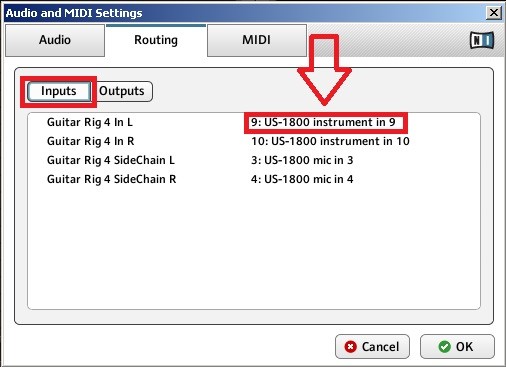This screenshot has height=369, width=506.
Task: Open dropdown for US-1800 instrument in 9
Action: 323,122
